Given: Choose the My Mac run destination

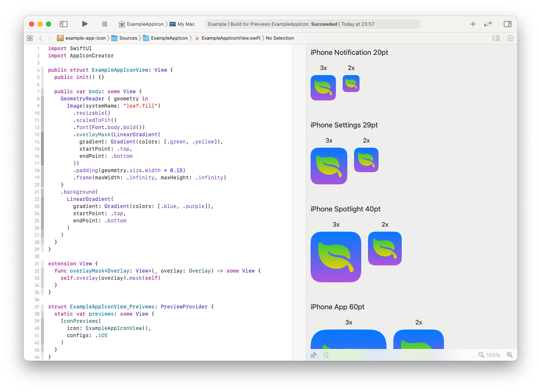Looking at the screenshot, I should click(182, 24).
